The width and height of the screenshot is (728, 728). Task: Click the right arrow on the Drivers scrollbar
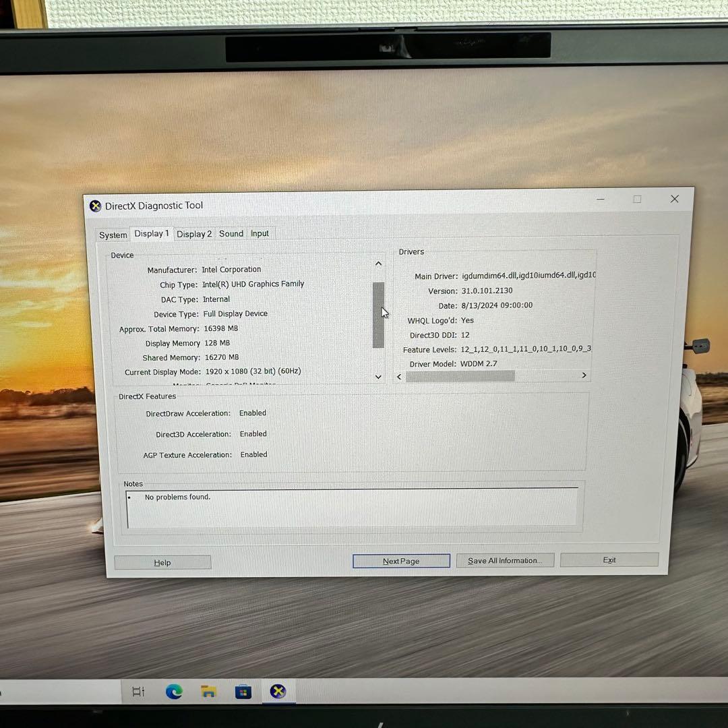coord(584,375)
